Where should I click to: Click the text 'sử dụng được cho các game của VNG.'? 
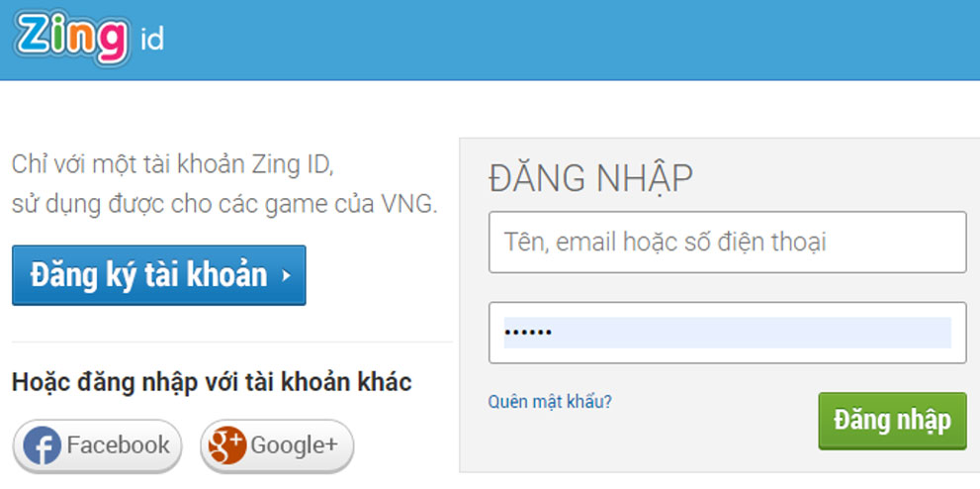pyautogui.click(x=224, y=205)
